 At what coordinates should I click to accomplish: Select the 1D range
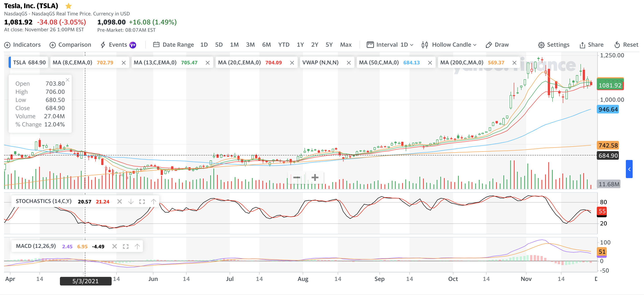tap(204, 45)
